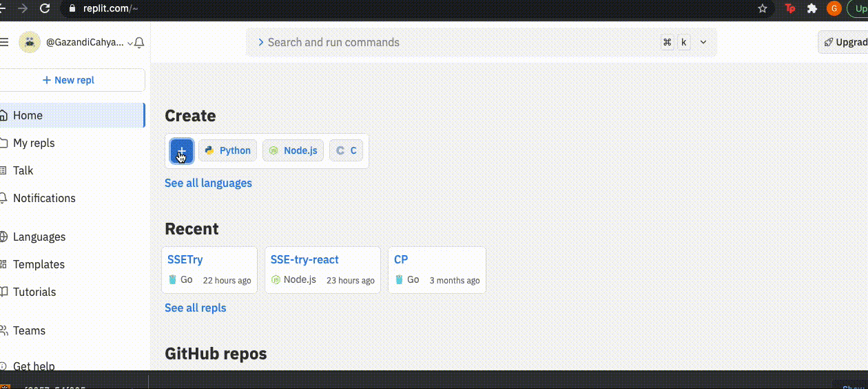Image resolution: width=868 pixels, height=389 pixels.
Task: Reload the page with browser refresh icon
Action: pyautogui.click(x=45, y=8)
